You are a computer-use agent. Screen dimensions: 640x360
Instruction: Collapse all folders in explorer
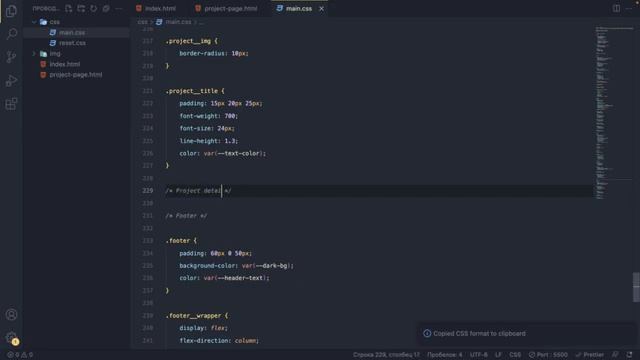[x=106, y=8]
